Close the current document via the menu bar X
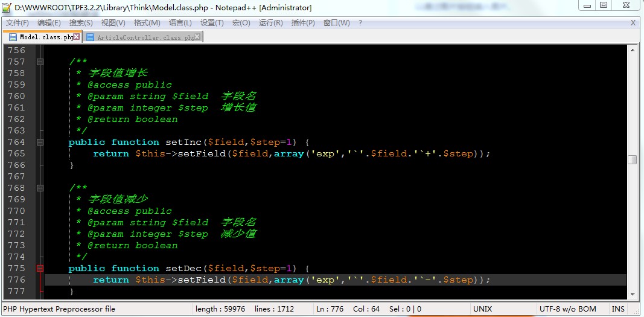 tap(633, 23)
